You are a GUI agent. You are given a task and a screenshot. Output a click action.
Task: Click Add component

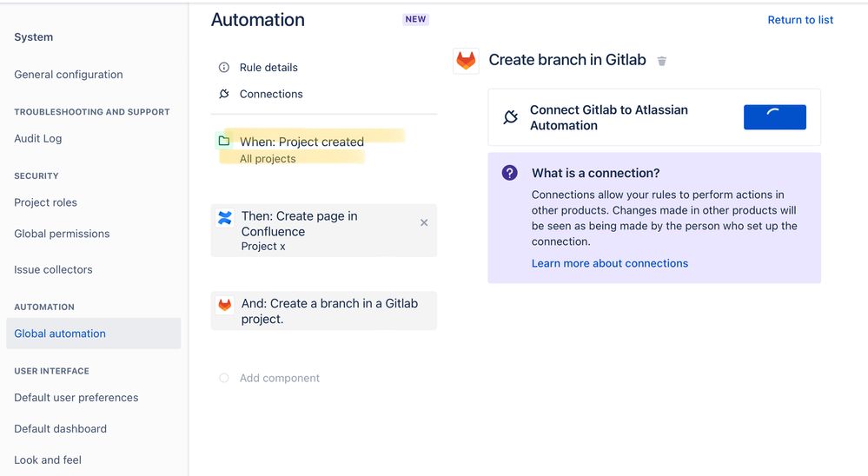tap(280, 378)
